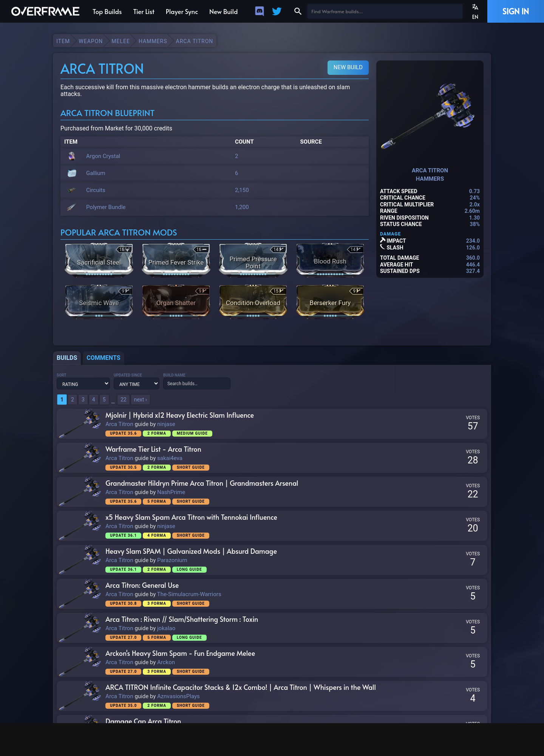The height and width of the screenshot is (756, 544).
Task: Click the blue New Build button
Action: pos(348,67)
